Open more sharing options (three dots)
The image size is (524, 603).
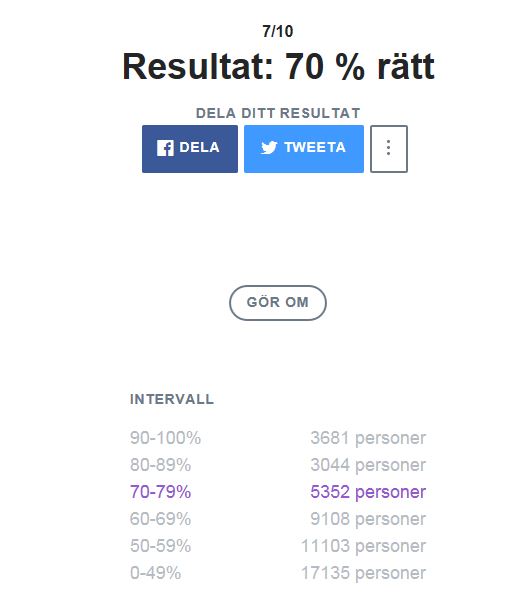(389, 149)
